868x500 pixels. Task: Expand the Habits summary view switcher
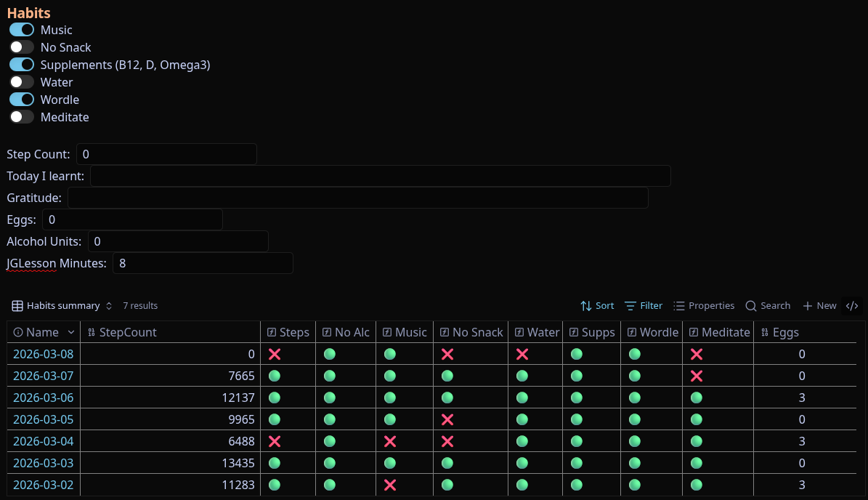109,306
